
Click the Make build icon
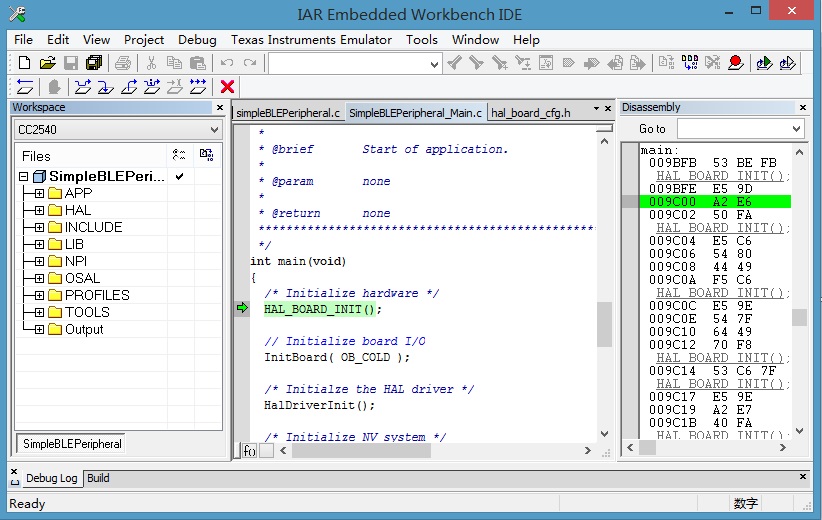690,63
